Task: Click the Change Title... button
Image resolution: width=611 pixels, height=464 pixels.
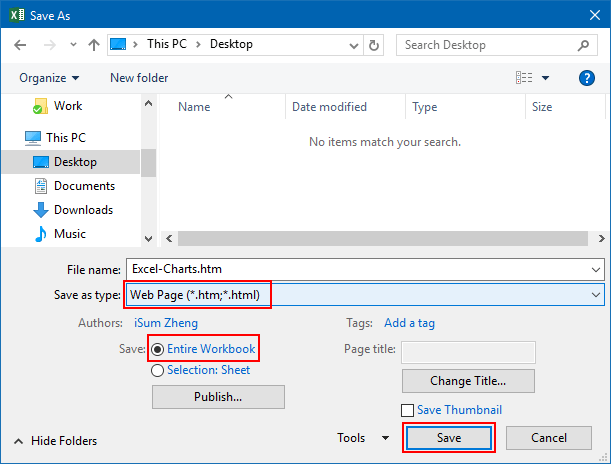Action: pos(468,381)
